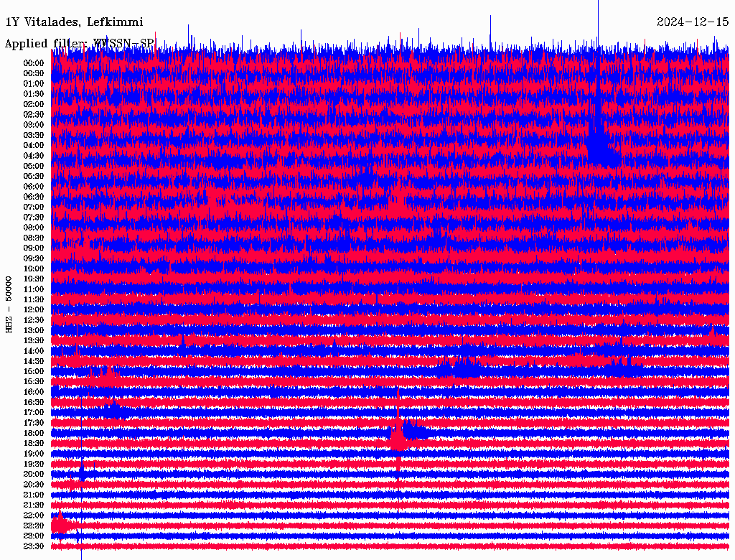The width and height of the screenshot is (735, 560).
Task: Select the 06:00 time row label
Action: [34, 187]
